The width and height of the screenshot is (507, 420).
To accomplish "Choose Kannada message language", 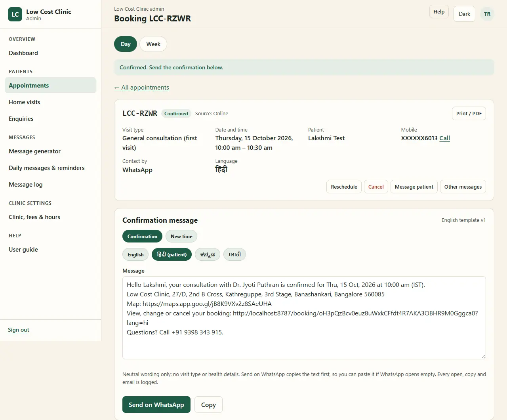I will [x=208, y=254].
